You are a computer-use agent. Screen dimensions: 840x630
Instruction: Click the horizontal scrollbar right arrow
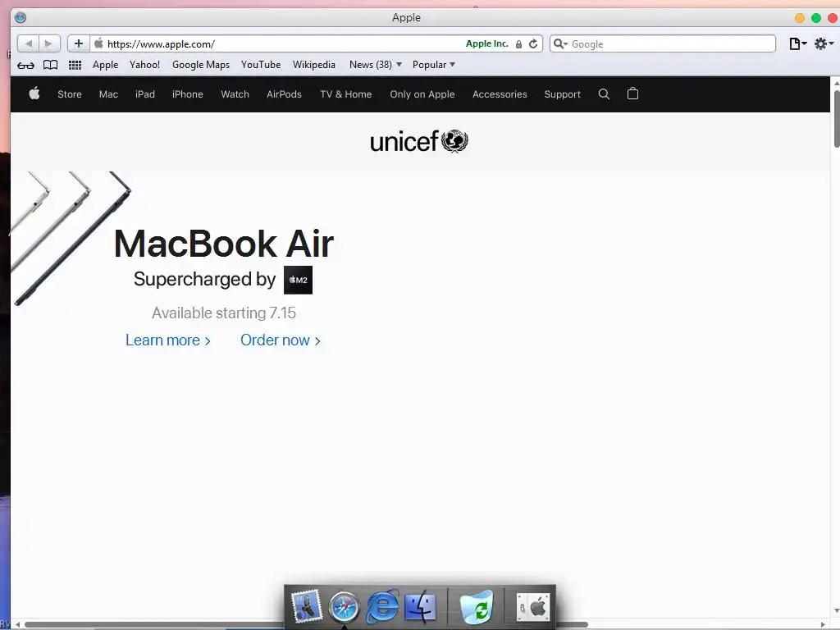[x=824, y=624]
